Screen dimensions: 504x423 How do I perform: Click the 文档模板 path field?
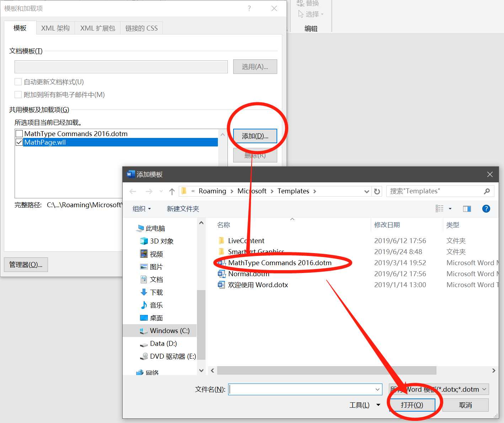click(x=121, y=67)
